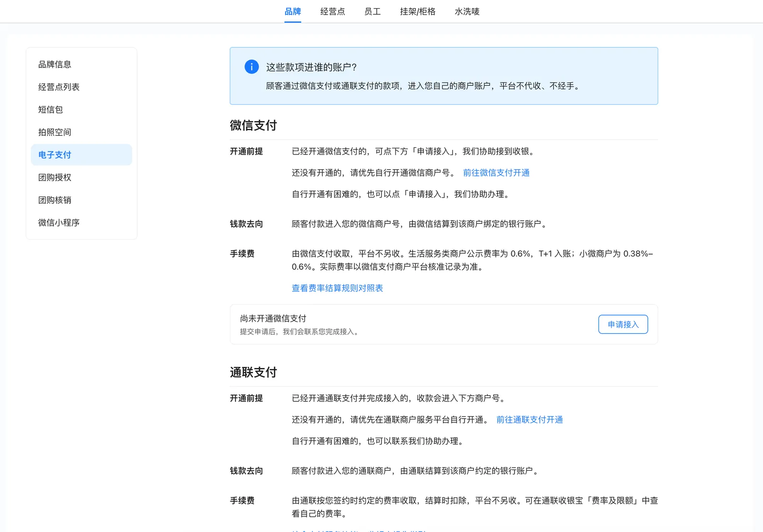763x532 pixels.
Task: Click the 开通前提 label under 通联支付
Action: (247, 398)
